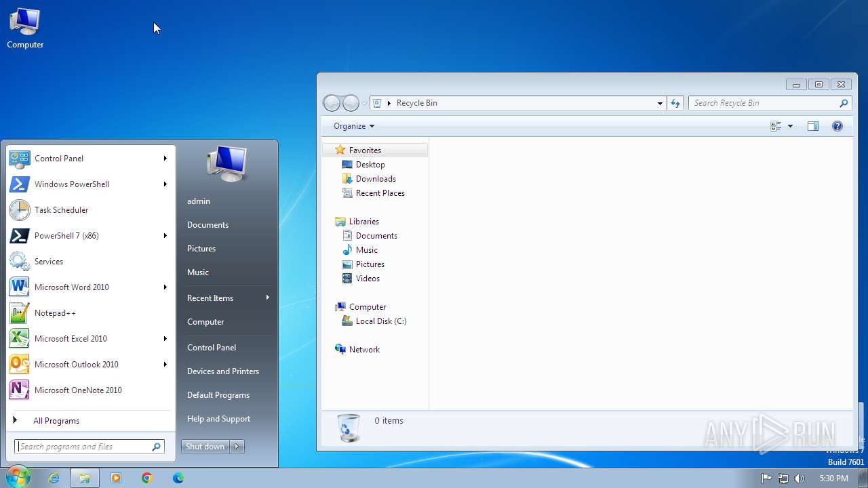Go back in Explorer navigation
The width and height of the screenshot is (868, 488).
tap(332, 103)
